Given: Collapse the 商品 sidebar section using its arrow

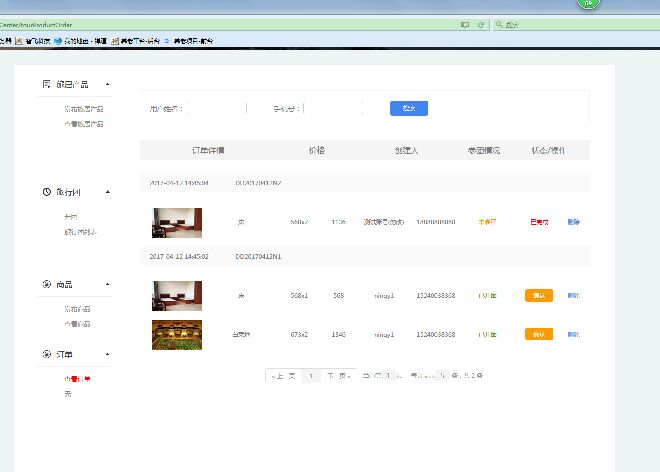Looking at the screenshot, I should (x=107, y=285).
